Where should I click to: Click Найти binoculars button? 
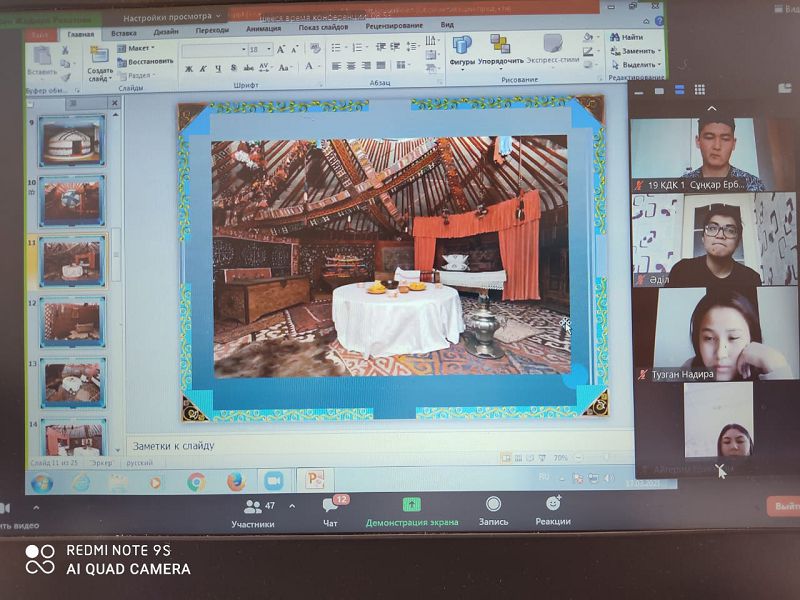tap(627, 37)
